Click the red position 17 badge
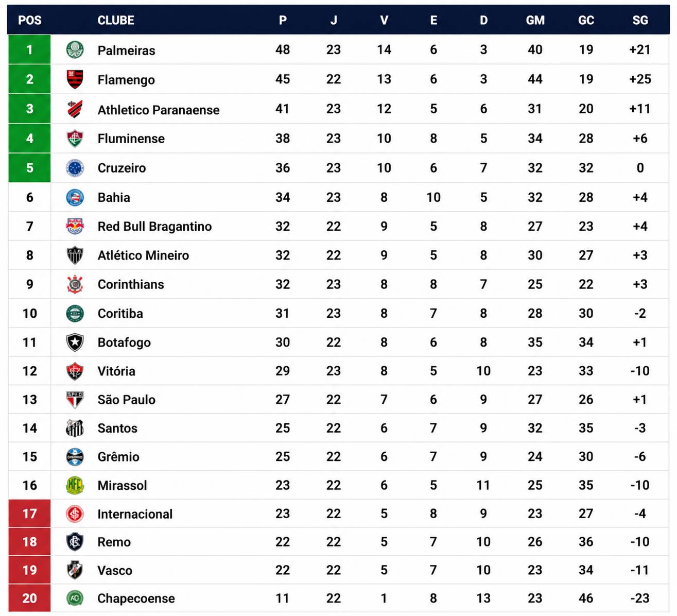 click(29, 514)
